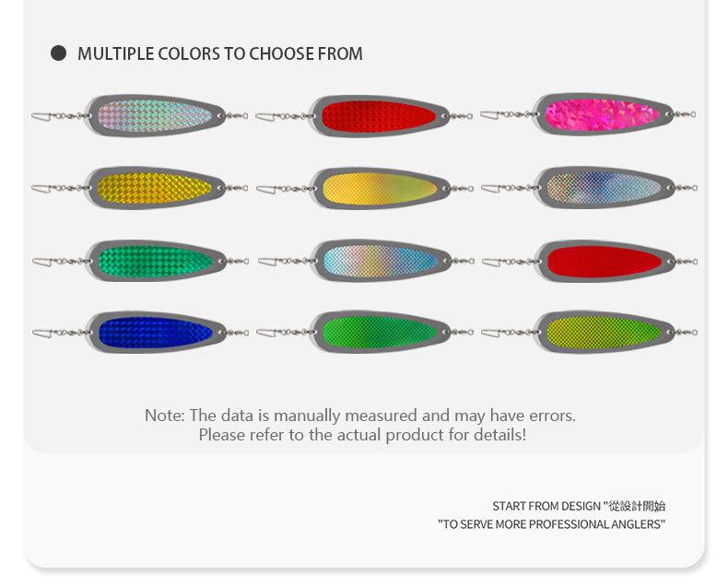Click the "MULTIPLE COLORS TO CHOOSE FROM" heading
This screenshot has height=586, width=728.
220,53
